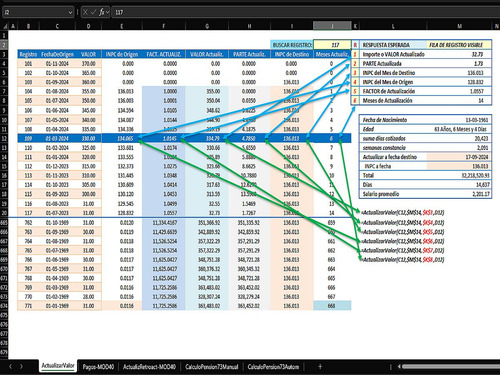Screen dimensions: 500x375
Task: Click the INPC a fecha value 136.013
Action: (459, 166)
